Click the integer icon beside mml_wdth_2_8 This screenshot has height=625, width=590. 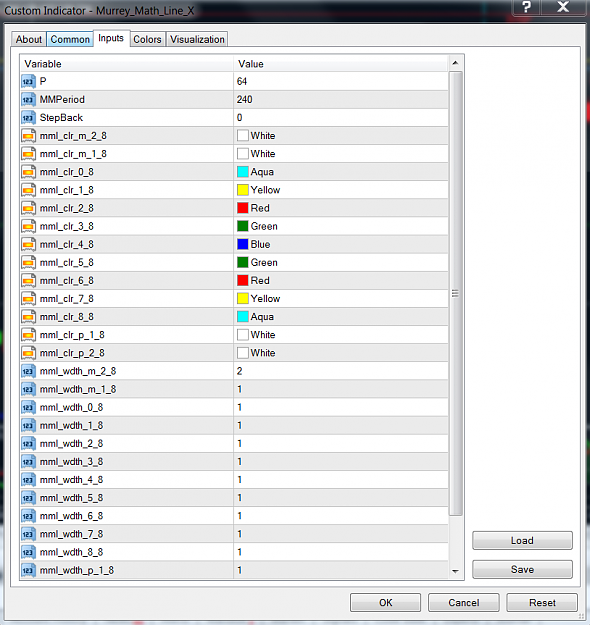28,444
